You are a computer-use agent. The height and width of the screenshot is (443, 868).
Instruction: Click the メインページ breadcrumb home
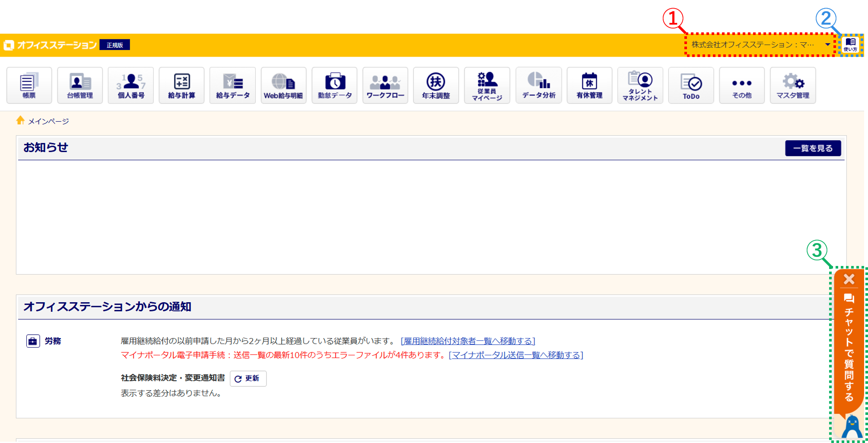point(48,121)
